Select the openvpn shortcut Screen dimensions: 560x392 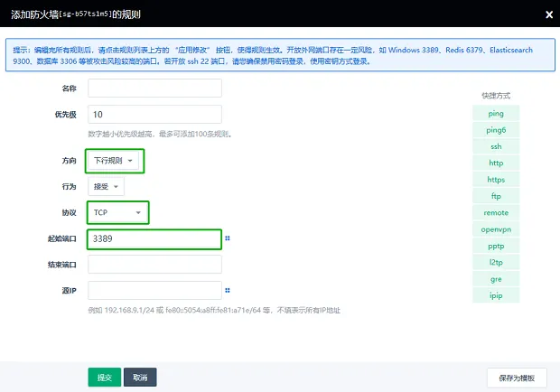point(496,229)
